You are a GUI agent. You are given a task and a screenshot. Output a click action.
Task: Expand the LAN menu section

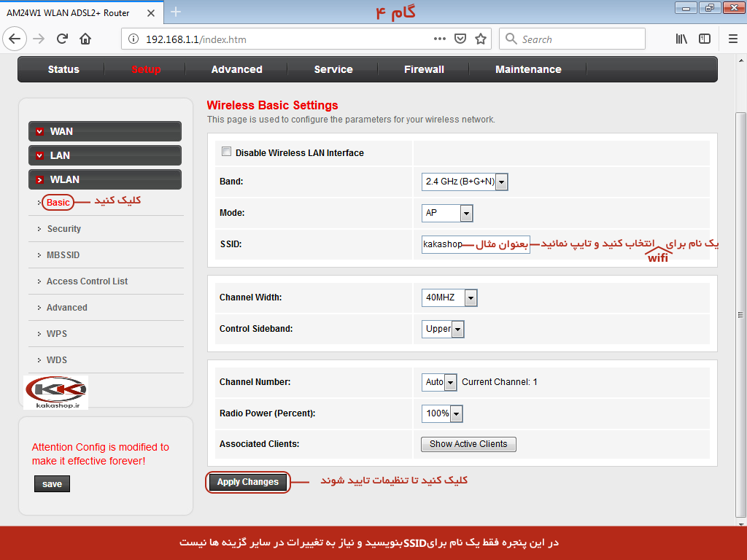tap(105, 155)
